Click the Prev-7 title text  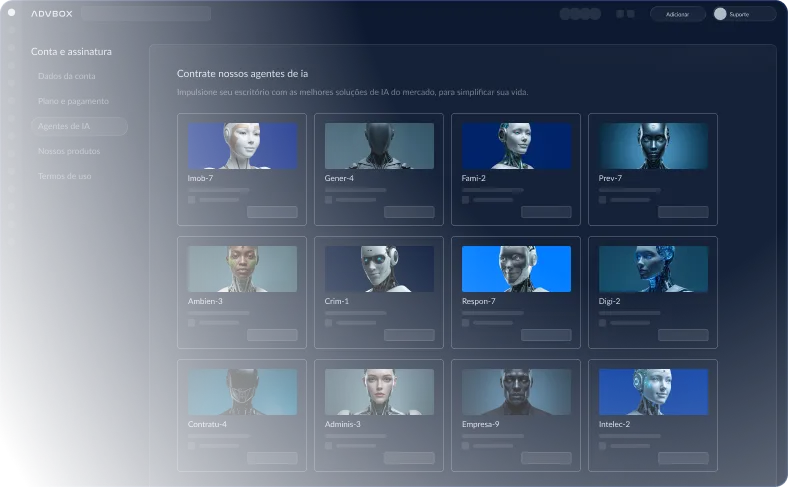[610, 178]
